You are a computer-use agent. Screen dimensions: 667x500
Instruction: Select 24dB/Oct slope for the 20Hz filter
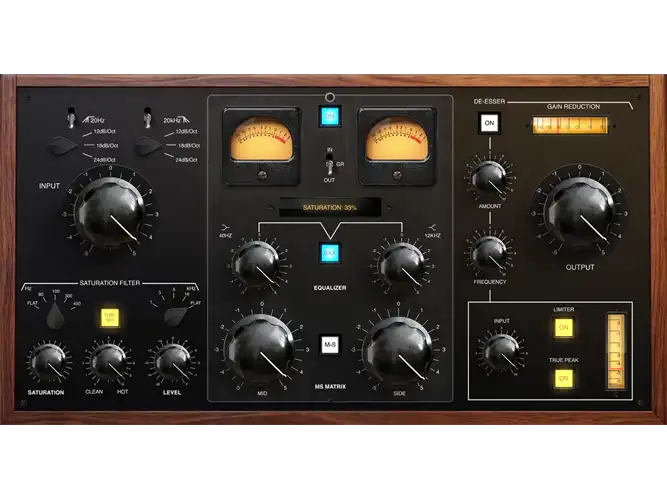pyautogui.click(x=105, y=160)
